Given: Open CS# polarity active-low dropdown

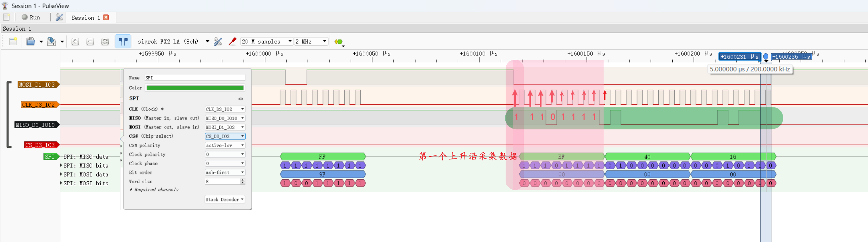Looking at the screenshot, I should click(225, 145).
